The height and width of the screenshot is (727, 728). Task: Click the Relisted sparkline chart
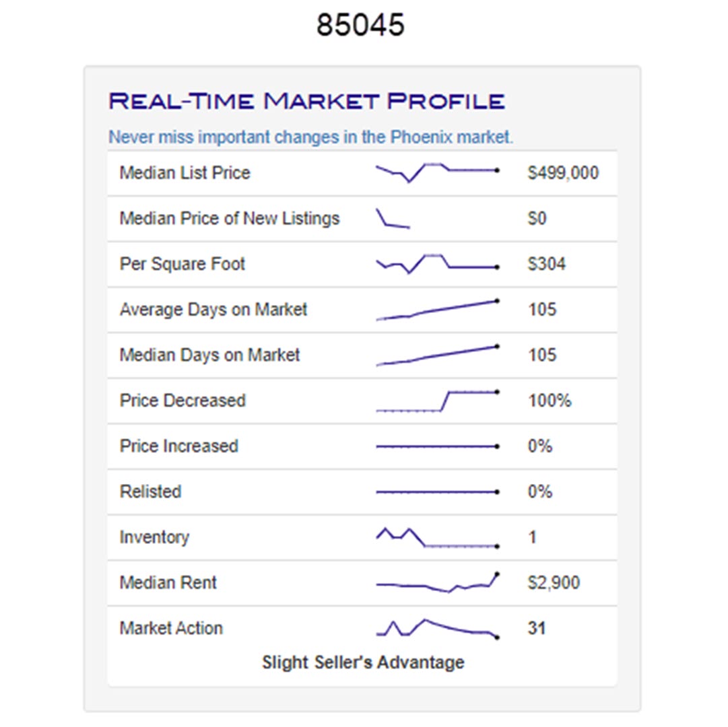click(436, 492)
